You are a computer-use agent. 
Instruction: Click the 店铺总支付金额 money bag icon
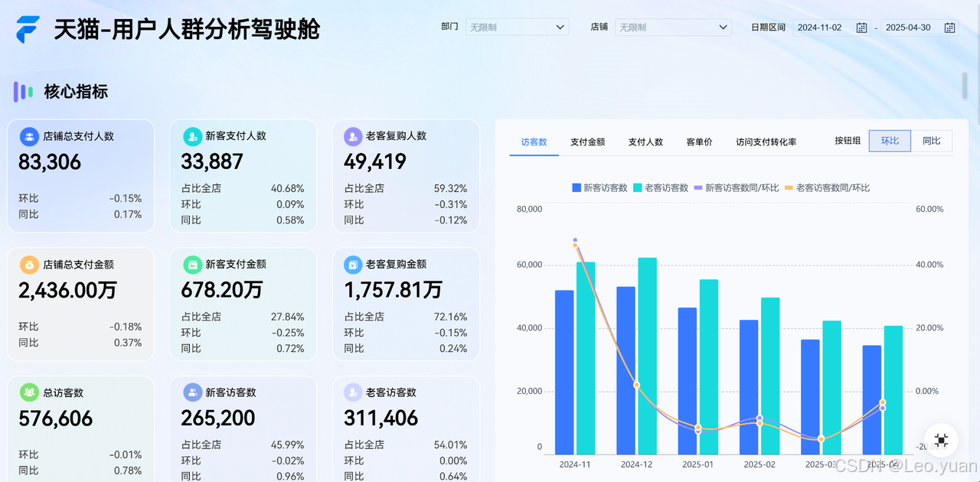click(x=29, y=265)
